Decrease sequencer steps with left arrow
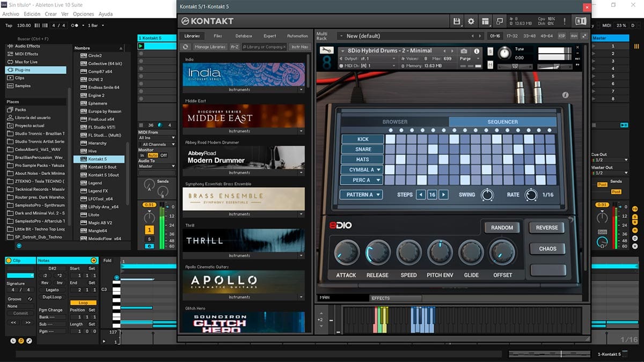This screenshot has width=644, height=362. (421, 195)
